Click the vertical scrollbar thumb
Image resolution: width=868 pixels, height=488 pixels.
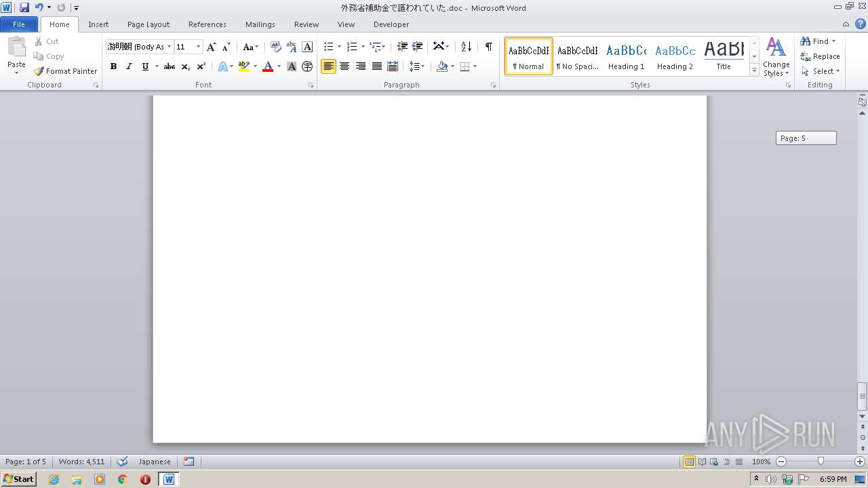[x=863, y=396]
